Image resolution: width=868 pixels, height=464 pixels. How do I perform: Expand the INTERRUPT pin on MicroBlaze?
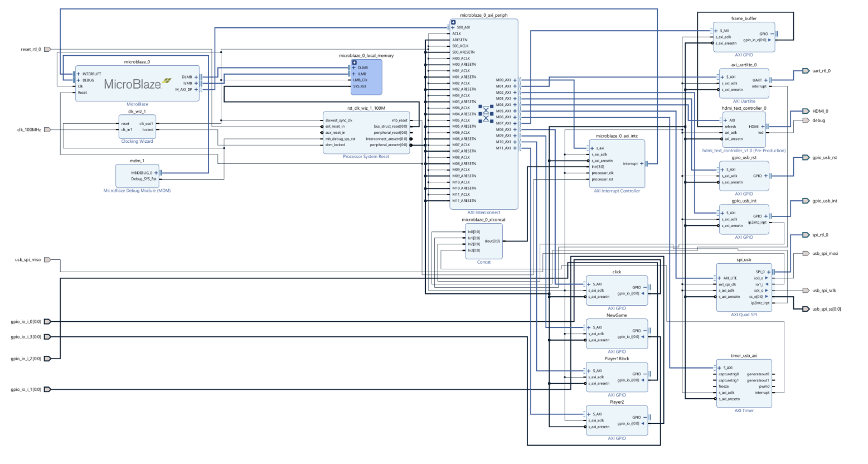click(x=79, y=72)
